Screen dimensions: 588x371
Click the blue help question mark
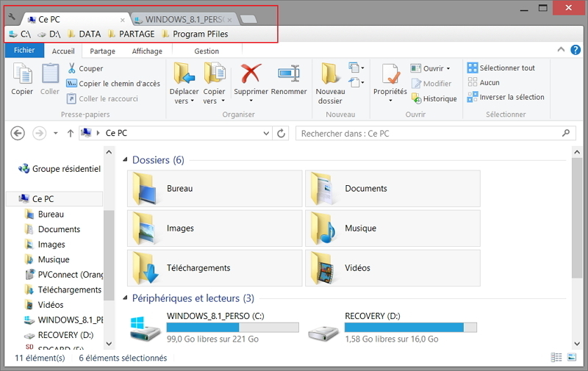coord(576,50)
